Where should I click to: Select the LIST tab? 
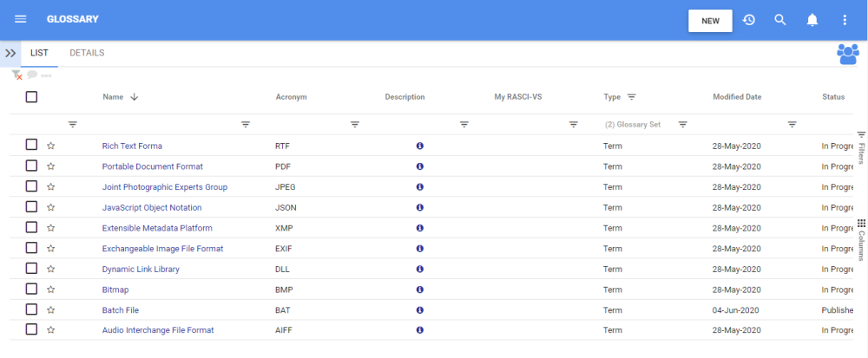click(x=39, y=53)
